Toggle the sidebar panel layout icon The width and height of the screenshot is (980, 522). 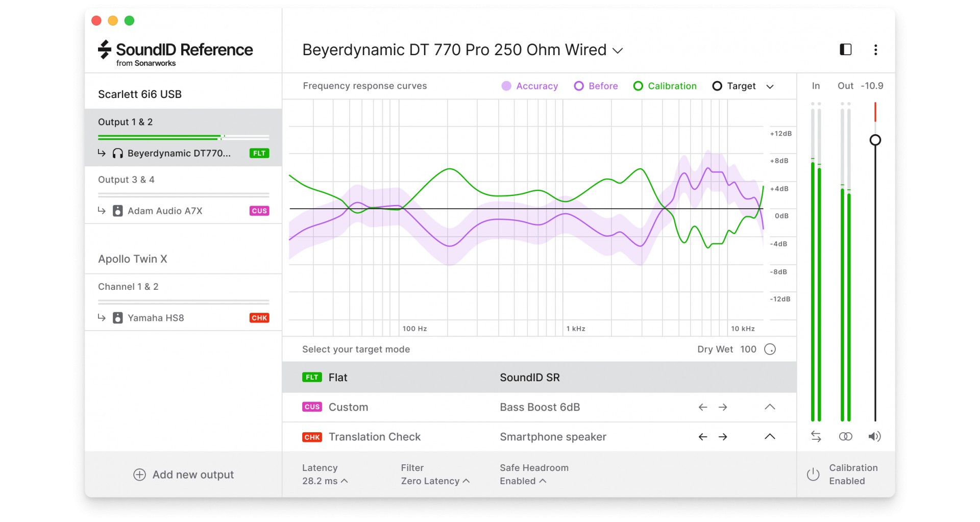click(x=845, y=49)
